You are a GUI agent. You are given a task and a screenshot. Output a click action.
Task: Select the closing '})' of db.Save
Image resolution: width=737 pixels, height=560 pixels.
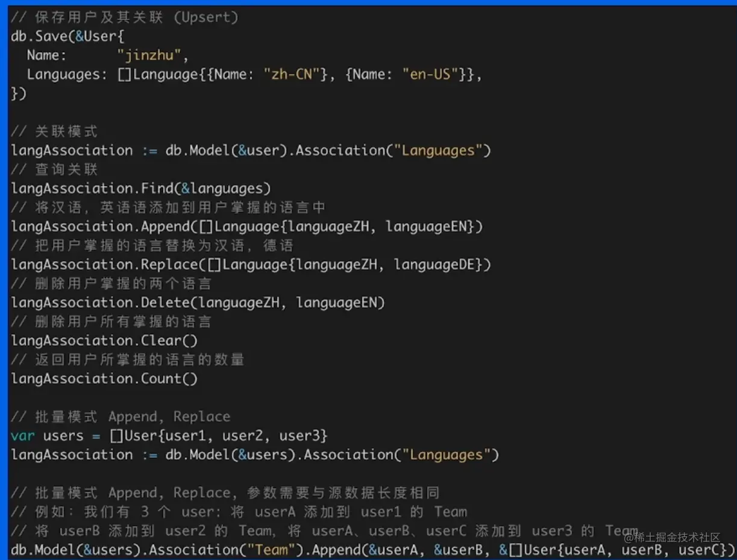tap(19, 93)
